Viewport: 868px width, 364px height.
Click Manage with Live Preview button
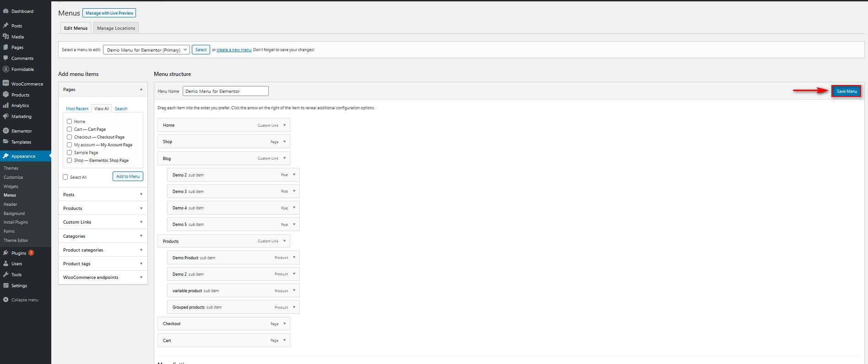click(x=109, y=13)
